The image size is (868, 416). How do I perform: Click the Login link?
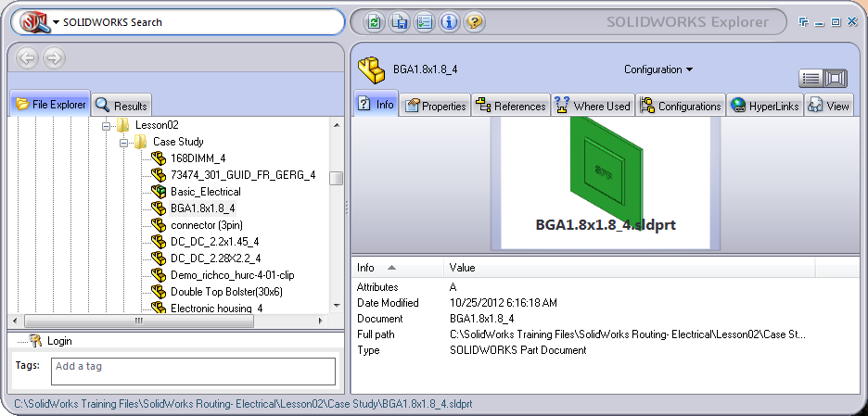point(59,341)
